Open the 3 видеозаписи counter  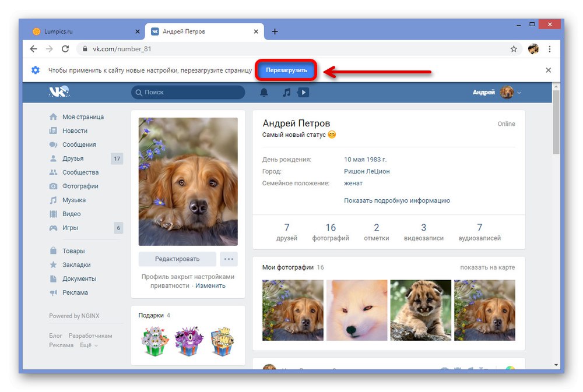point(423,232)
